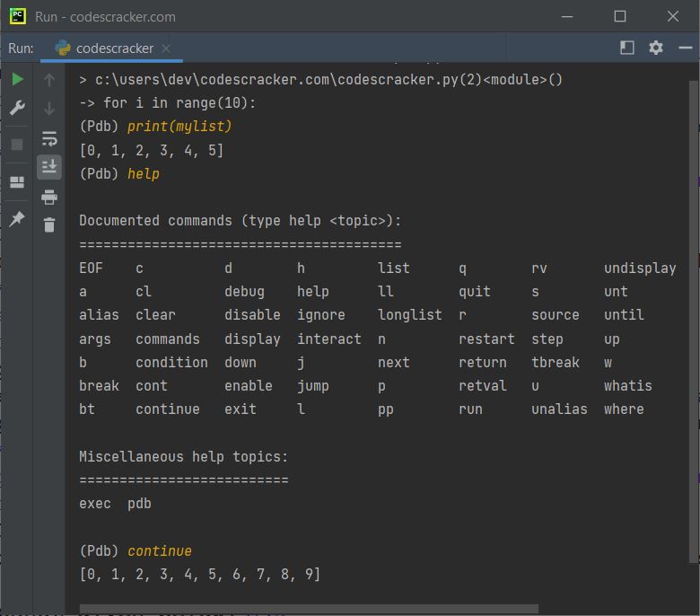Image resolution: width=700 pixels, height=616 pixels.
Task: Click the 'exec' help topic
Action: pos(95,504)
